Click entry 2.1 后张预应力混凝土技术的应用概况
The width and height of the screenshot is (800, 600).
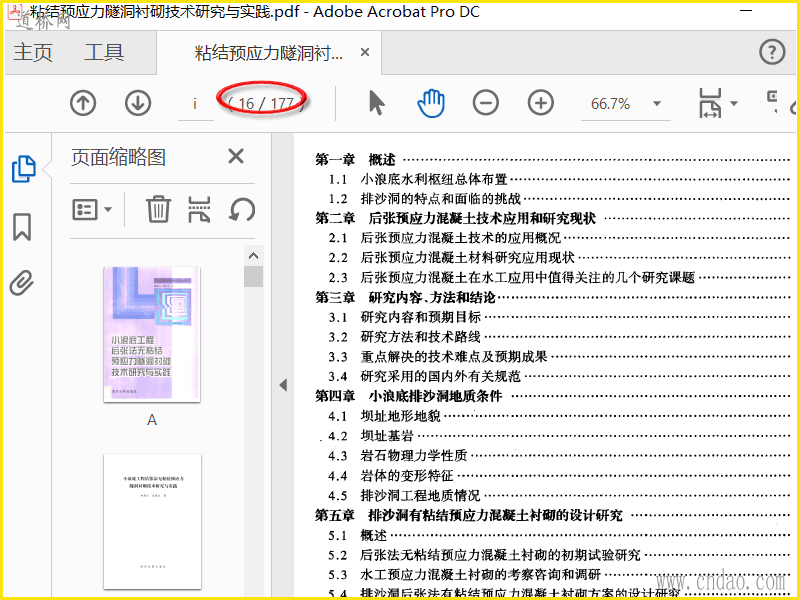pyautogui.click(x=444, y=238)
